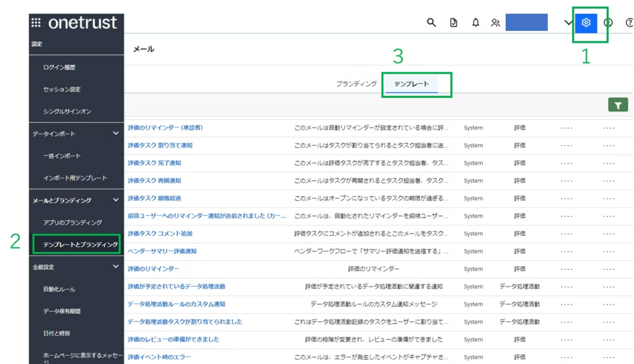Collapse the 全般設定 section
The height and width of the screenshot is (364, 634).
(115, 267)
